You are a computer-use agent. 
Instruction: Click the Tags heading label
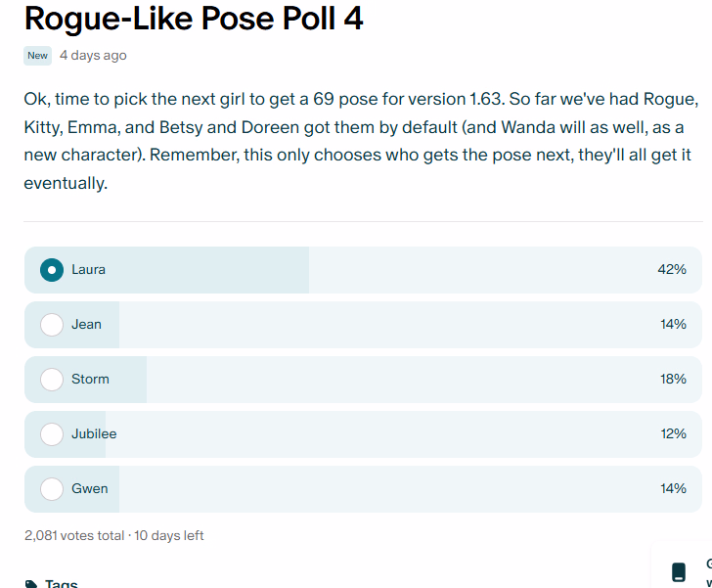[62, 583]
